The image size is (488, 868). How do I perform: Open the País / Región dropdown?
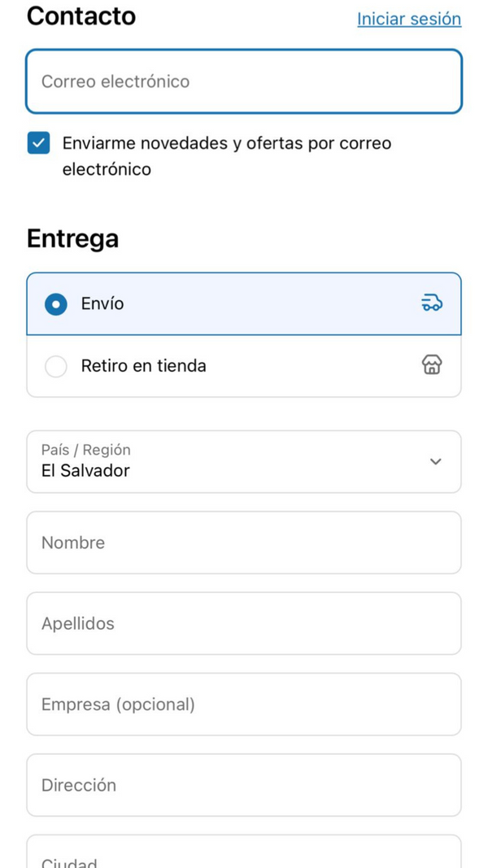243,461
